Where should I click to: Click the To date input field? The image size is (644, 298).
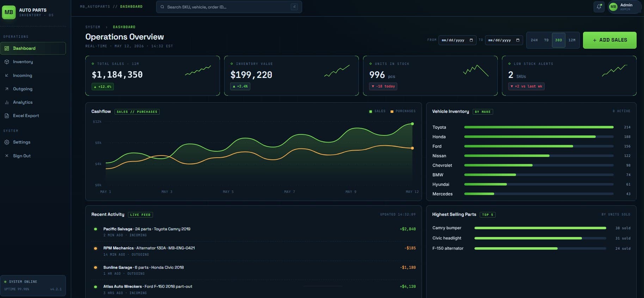tap(504, 40)
